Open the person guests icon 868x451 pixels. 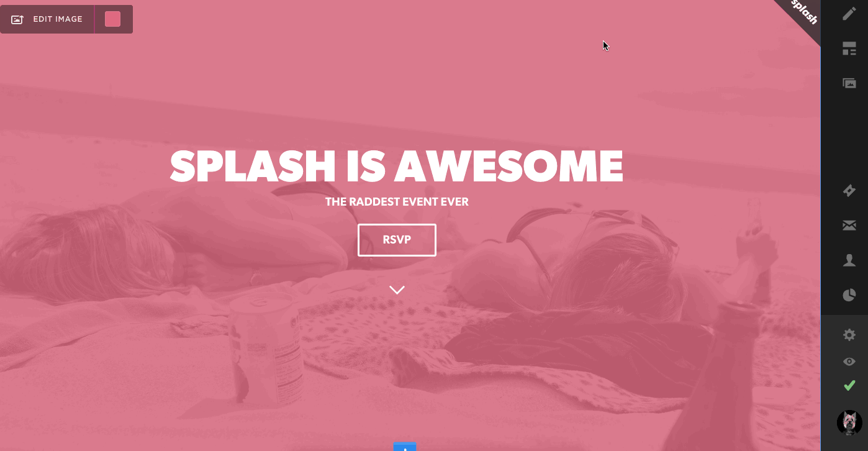849,260
